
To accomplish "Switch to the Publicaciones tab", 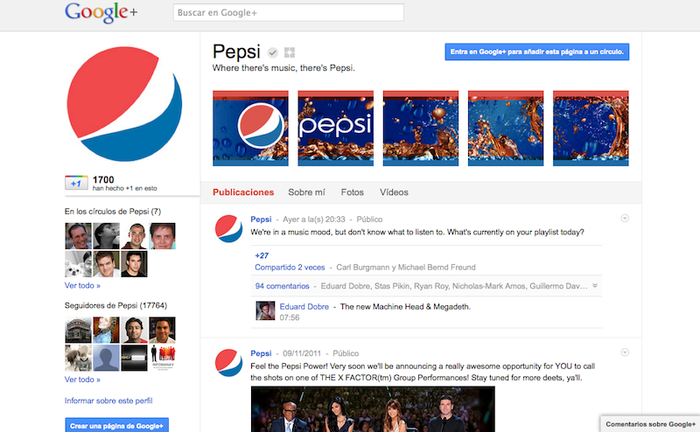I will tap(243, 192).
